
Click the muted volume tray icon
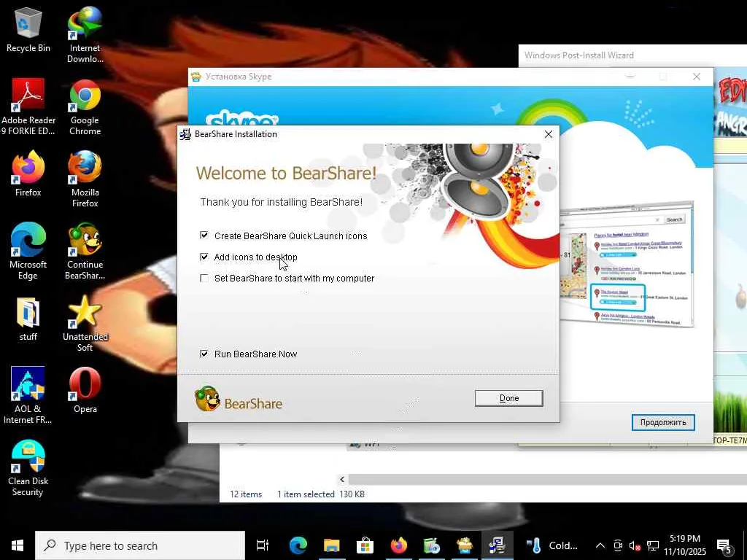click(x=635, y=545)
